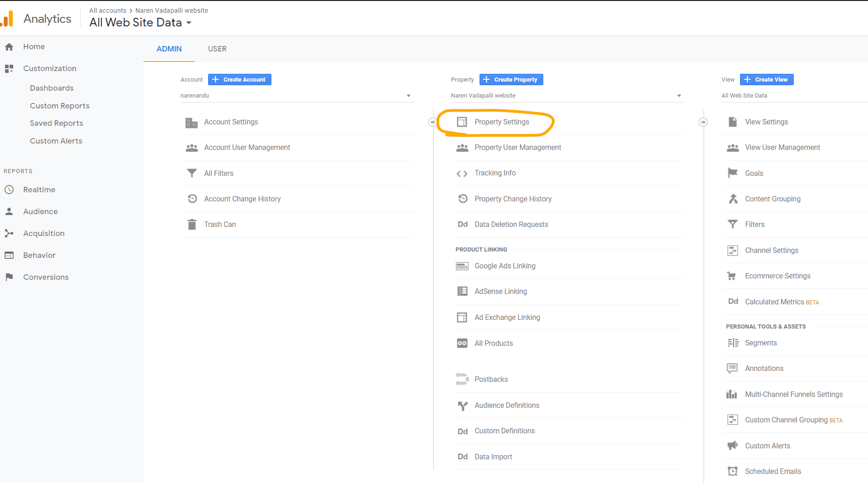
Task: Open Channel Settings link
Action: point(771,250)
